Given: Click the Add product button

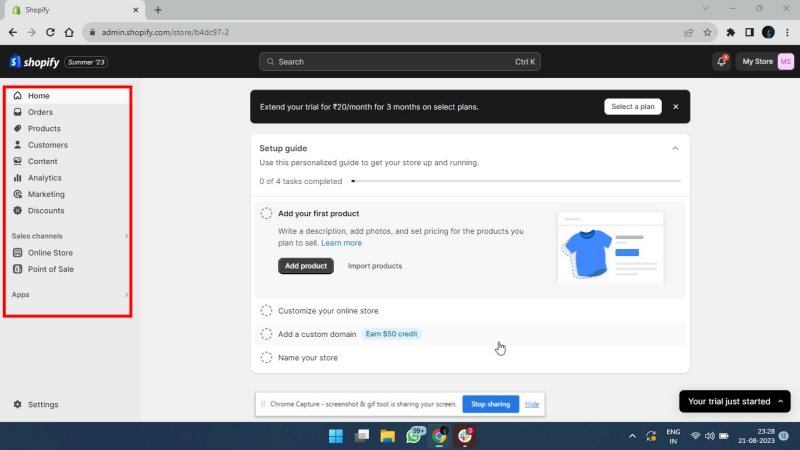Looking at the screenshot, I should (x=306, y=266).
